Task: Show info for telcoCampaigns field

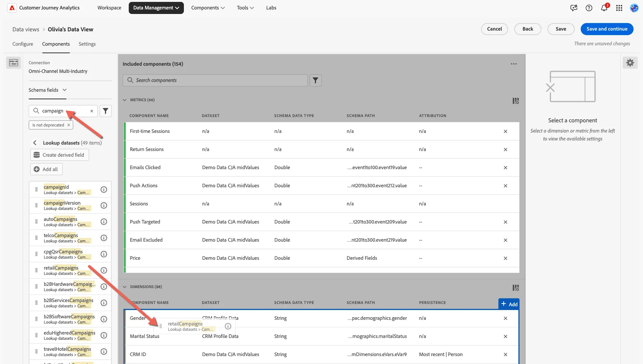Action: [x=104, y=238]
